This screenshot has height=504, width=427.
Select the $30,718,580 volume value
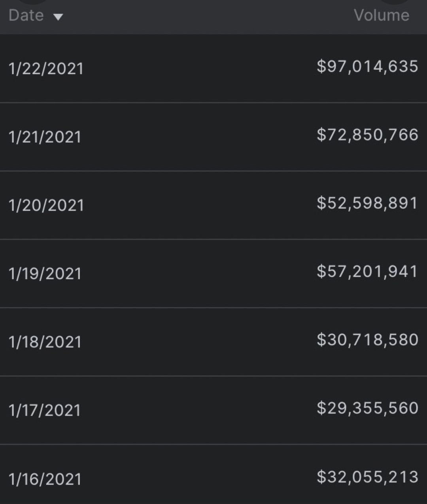pos(367,340)
